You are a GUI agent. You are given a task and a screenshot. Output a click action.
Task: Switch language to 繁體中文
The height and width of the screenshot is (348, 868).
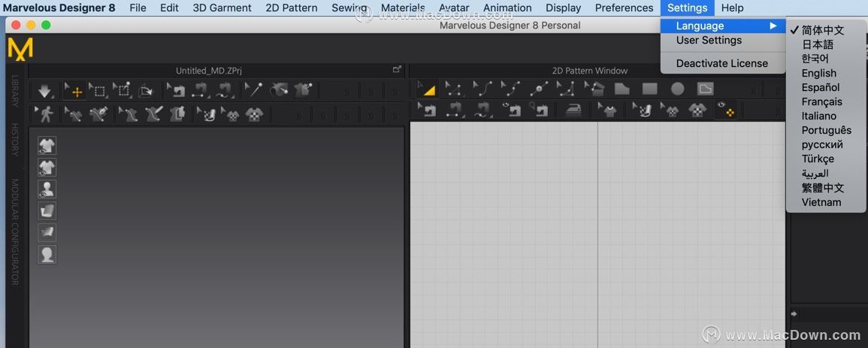tap(823, 188)
